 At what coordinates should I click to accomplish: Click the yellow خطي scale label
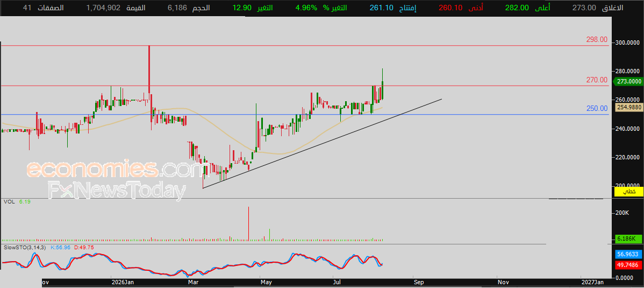point(628,192)
